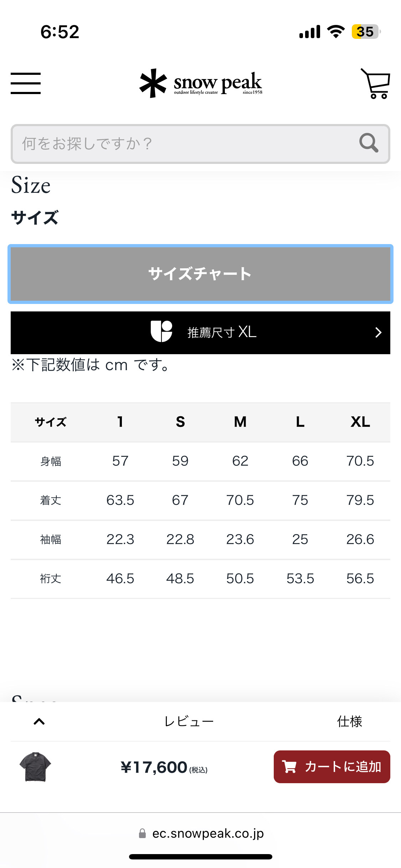Tap the cart icon in the カートに追加 button
The width and height of the screenshot is (401, 868).
click(289, 766)
